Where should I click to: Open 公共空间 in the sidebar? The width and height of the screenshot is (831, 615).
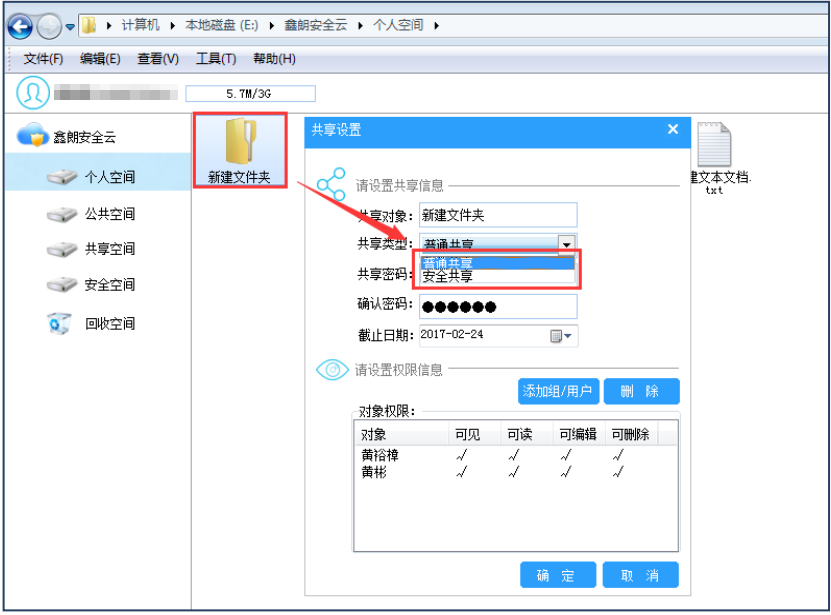[x=110, y=214]
